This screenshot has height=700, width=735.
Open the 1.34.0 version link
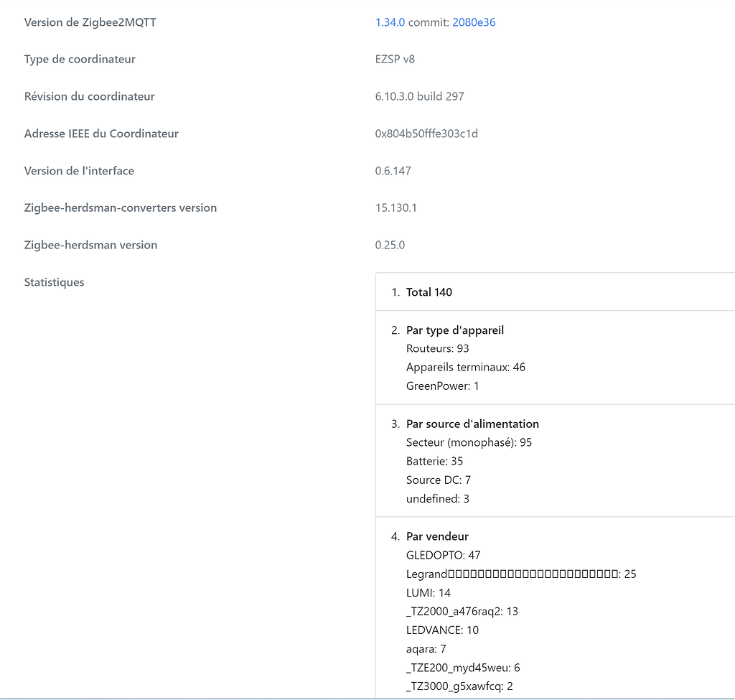pos(390,22)
